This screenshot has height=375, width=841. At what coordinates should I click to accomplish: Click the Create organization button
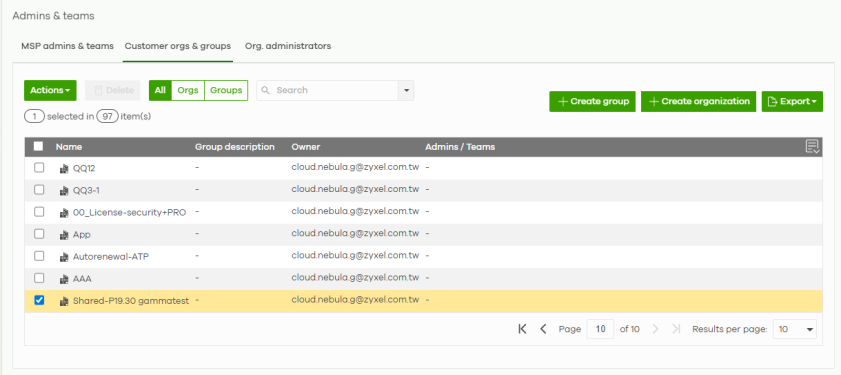698,101
